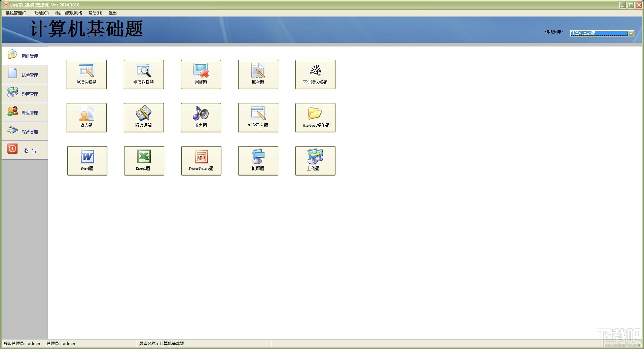Open the 听力题 music note icon
The width and height of the screenshot is (644, 349).
(x=201, y=114)
